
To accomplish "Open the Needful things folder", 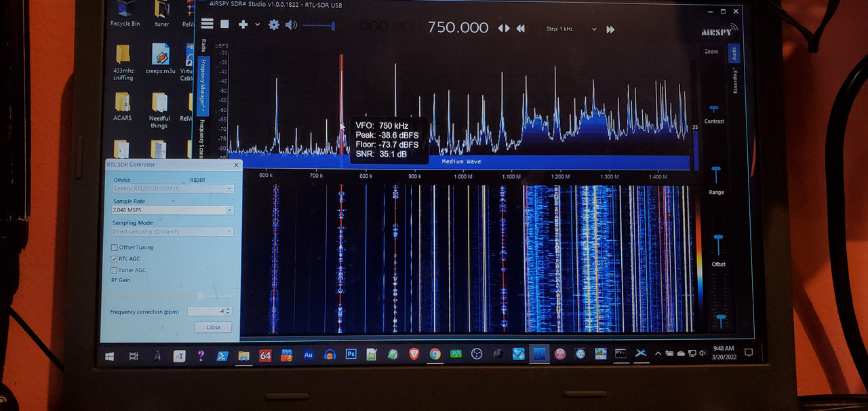I will (159, 111).
